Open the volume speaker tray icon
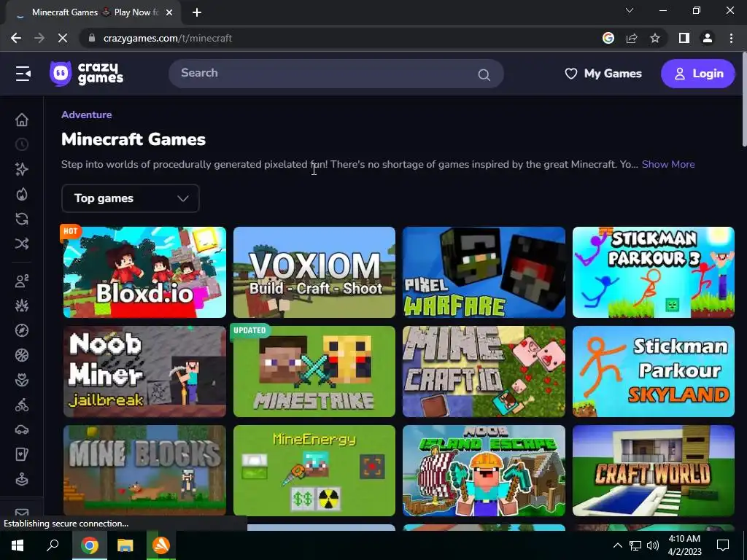Viewport: 747px width, 560px height. pos(653,545)
